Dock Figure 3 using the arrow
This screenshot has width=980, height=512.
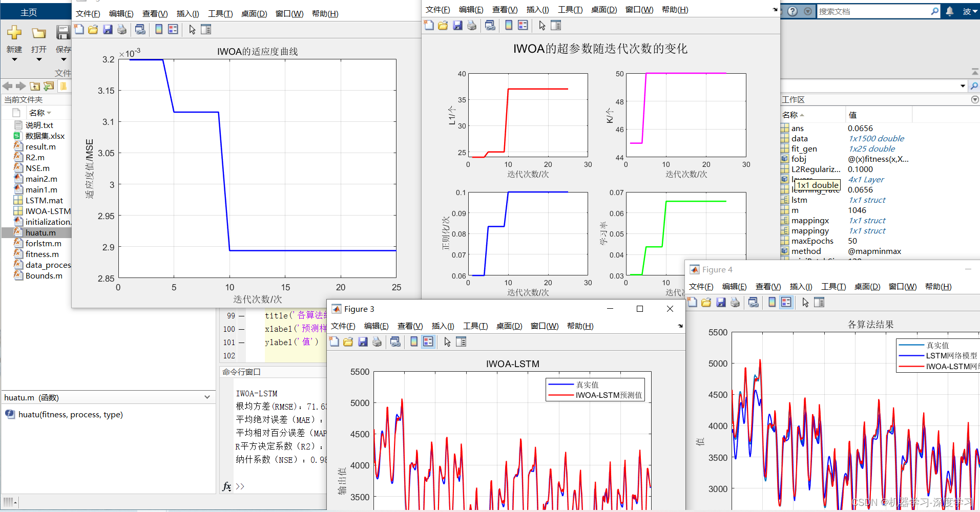(x=680, y=326)
